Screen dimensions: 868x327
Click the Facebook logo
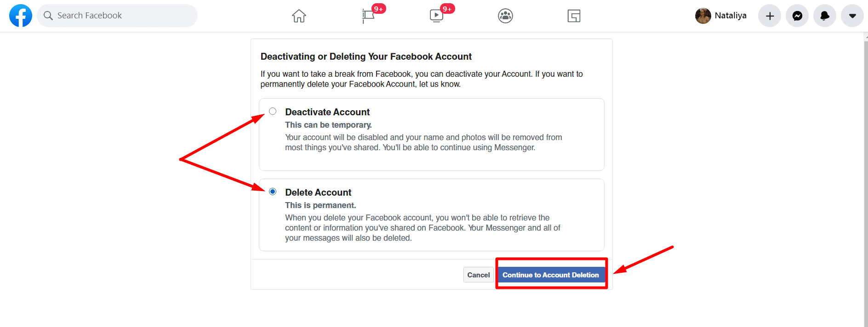[20, 15]
